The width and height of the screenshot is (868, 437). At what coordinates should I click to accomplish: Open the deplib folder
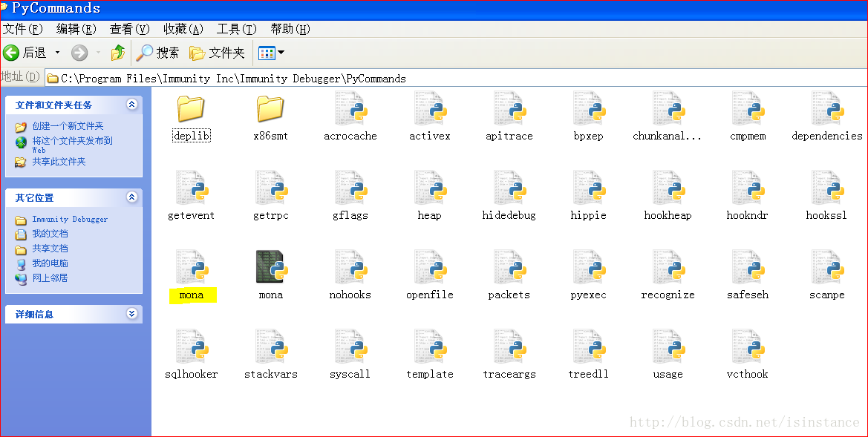click(191, 109)
